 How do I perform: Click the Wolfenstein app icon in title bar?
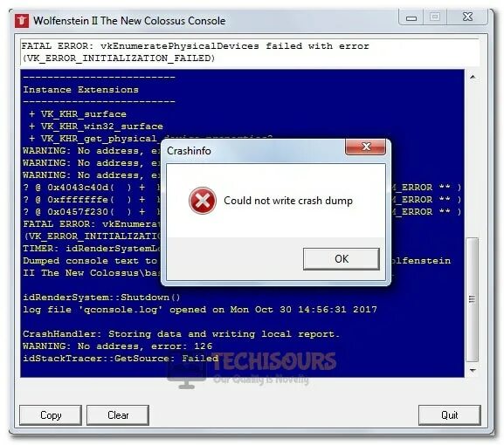(x=22, y=21)
